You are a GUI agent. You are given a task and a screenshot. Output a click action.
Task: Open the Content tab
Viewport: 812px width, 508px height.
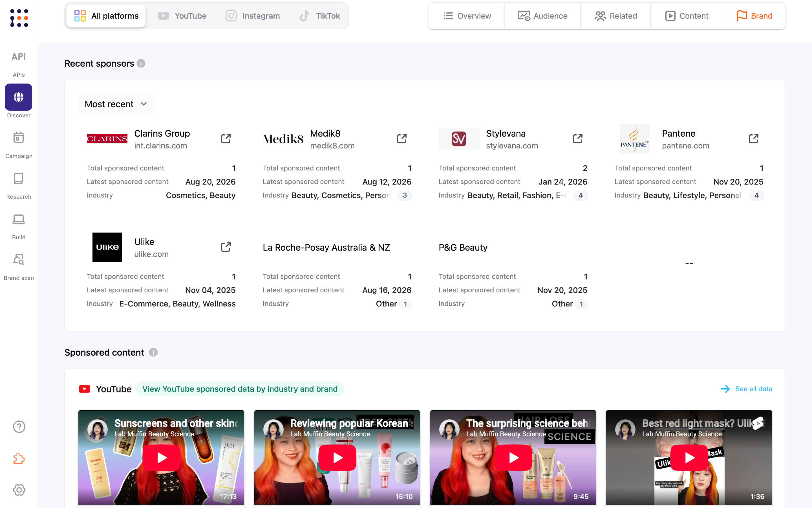686,16
